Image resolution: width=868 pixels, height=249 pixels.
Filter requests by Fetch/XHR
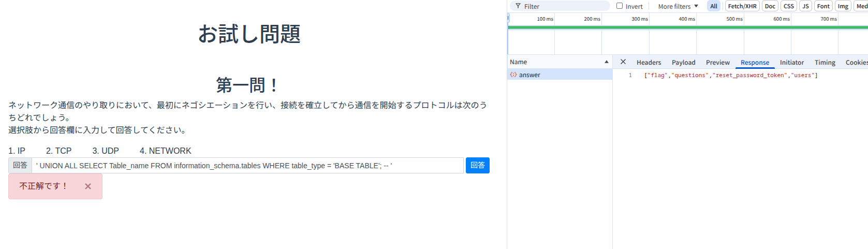pyautogui.click(x=742, y=6)
